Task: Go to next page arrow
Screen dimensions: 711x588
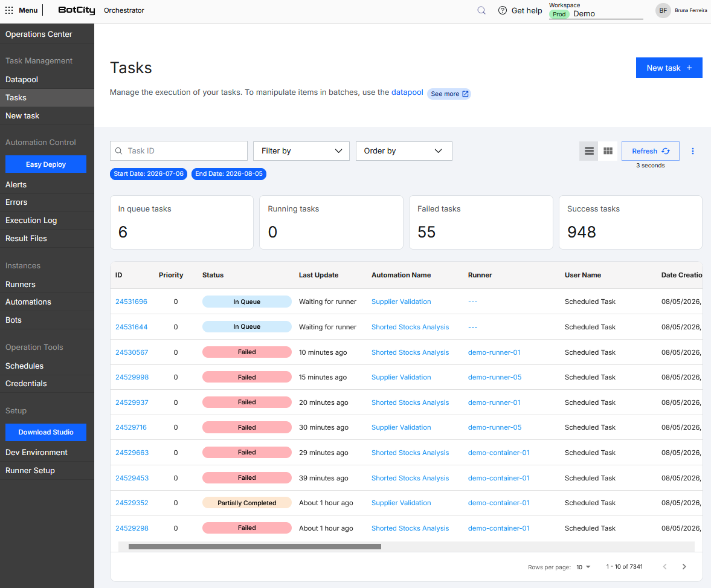Action: pos(684,567)
